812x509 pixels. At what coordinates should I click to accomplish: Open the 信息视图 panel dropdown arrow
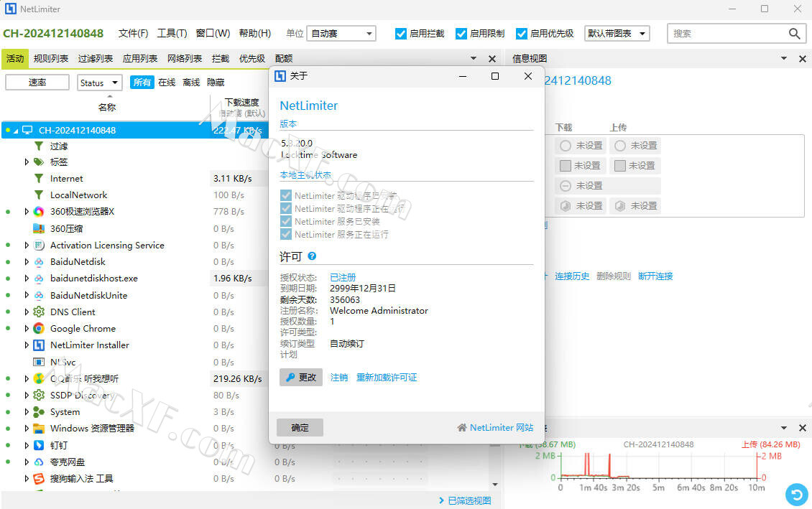pos(783,58)
